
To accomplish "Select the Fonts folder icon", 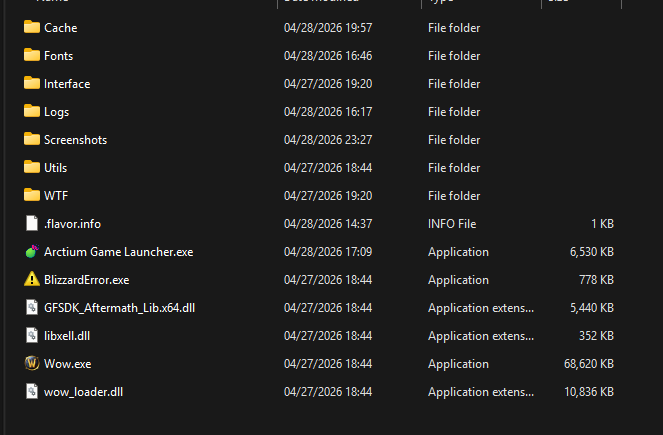I will tap(31, 56).
